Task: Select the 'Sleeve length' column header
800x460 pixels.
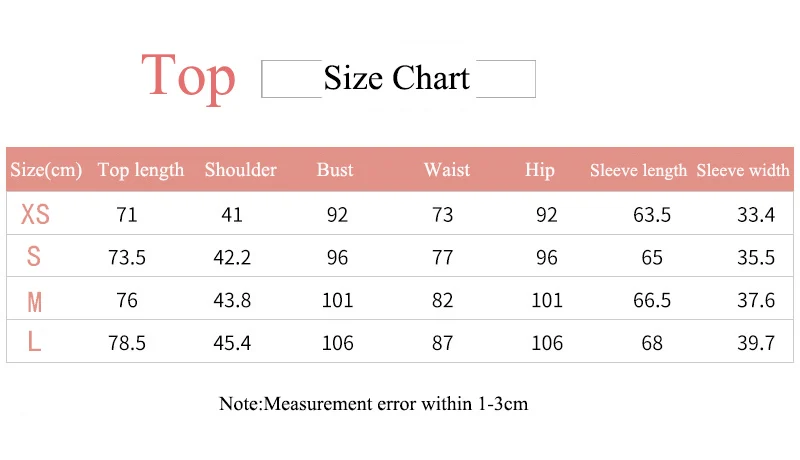Action: click(638, 170)
